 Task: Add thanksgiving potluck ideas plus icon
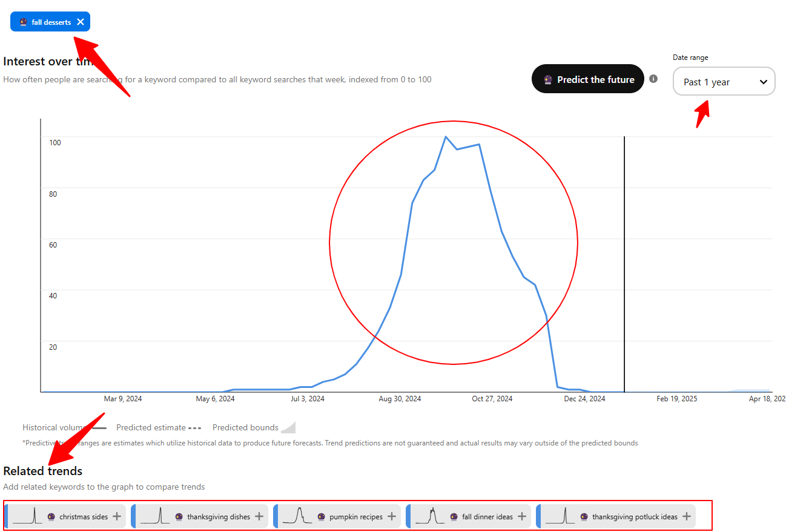[687, 516]
